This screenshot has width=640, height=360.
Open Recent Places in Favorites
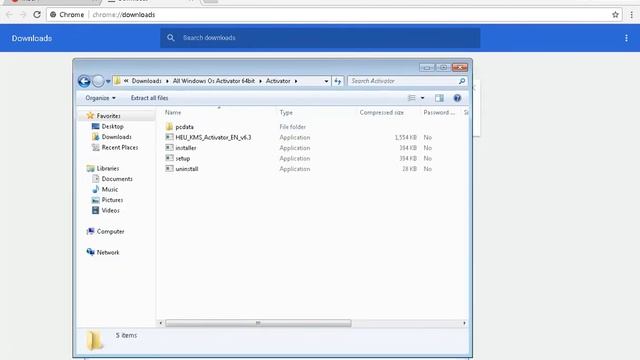pyautogui.click(x=120, y=147)
